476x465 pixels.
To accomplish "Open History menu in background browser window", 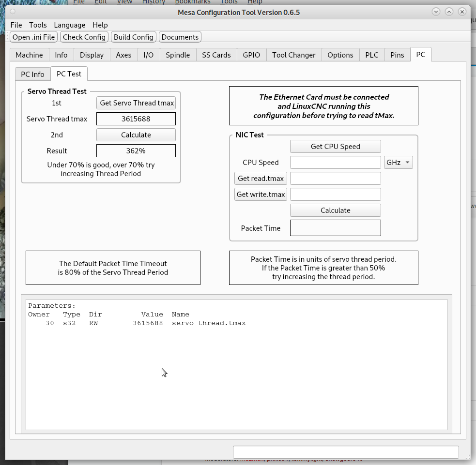I will 154,2.
